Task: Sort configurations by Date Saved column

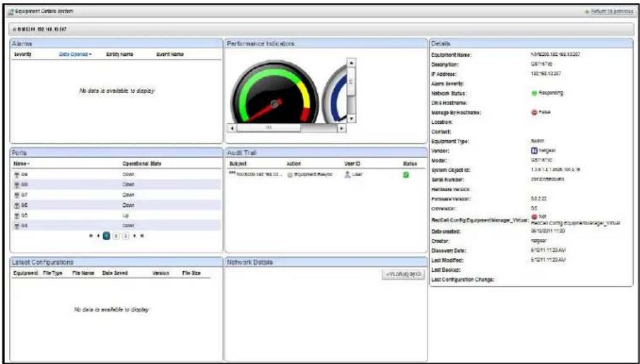Action: click(115, 273)
